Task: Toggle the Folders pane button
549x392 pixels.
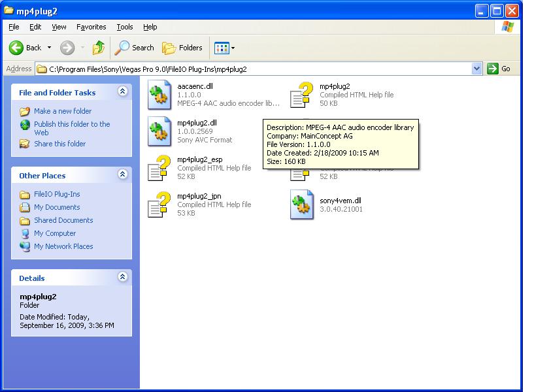Action: [x=182, y=48]
